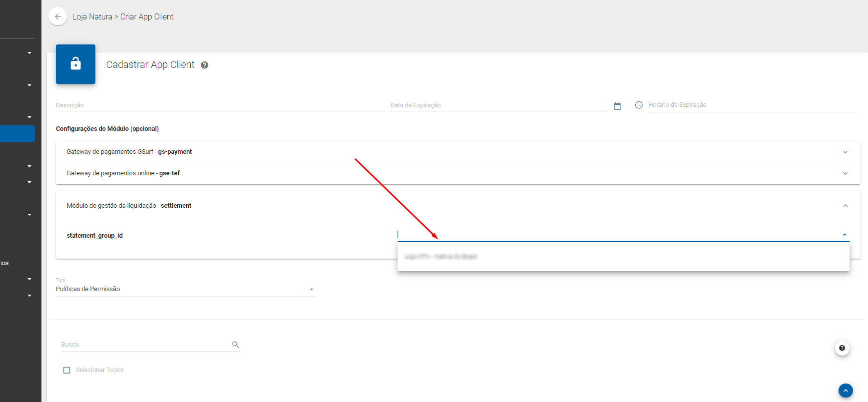Open help icon beside Cadastrar App Client
Screen dimensions: 868x402
(204, 65)
